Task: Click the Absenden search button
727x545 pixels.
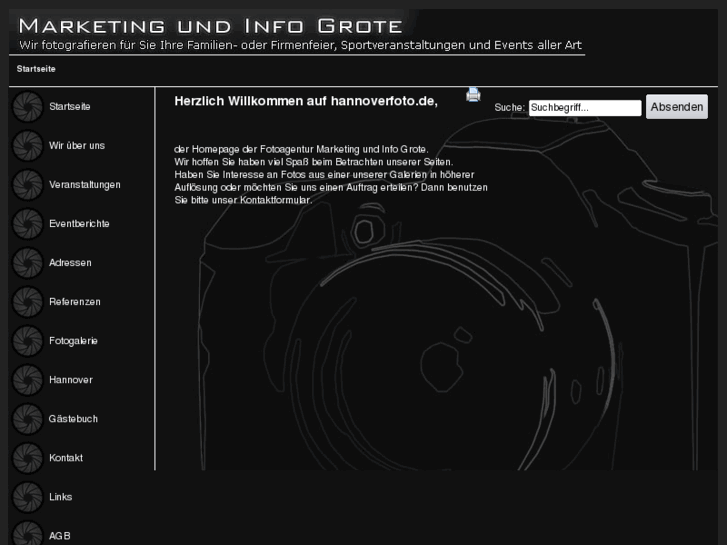Action: coord(677,107)
